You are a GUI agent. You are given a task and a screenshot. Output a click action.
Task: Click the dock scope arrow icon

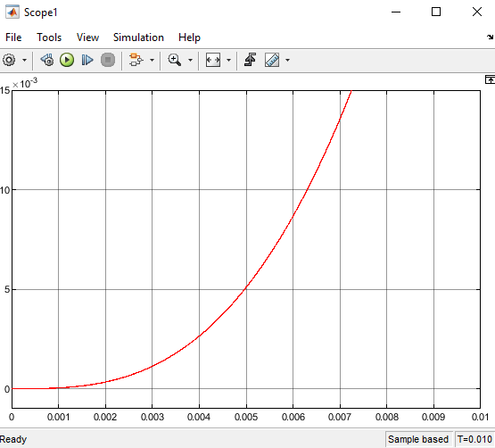point(490,37)
